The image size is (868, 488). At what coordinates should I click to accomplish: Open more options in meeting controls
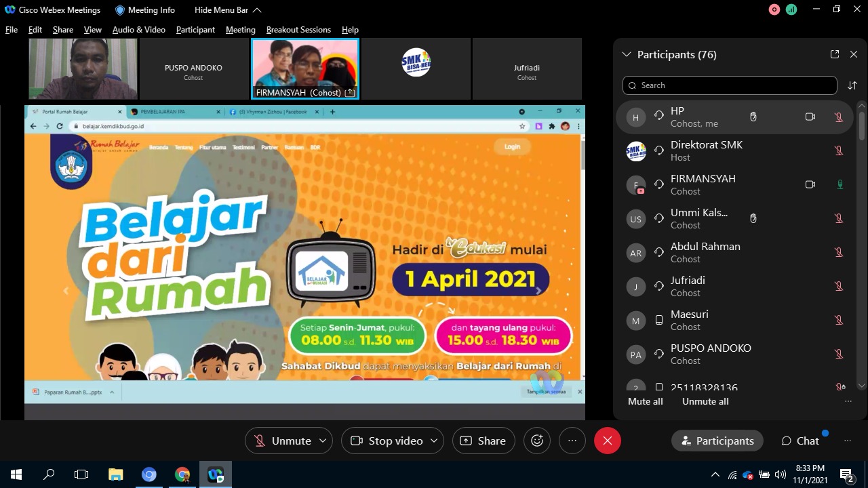[572, 441]
